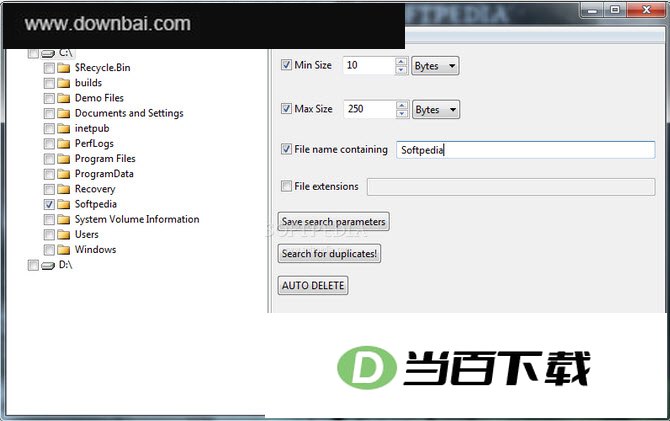This screenshot has height=421, width=670.
Task: Tick the PerfLogs folder checkbox
Action: tap(49, 144)
